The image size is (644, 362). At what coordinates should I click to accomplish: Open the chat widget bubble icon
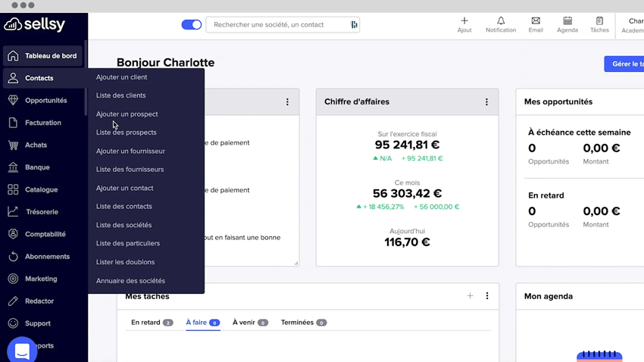pyautogui.click(x=22, y=351)
